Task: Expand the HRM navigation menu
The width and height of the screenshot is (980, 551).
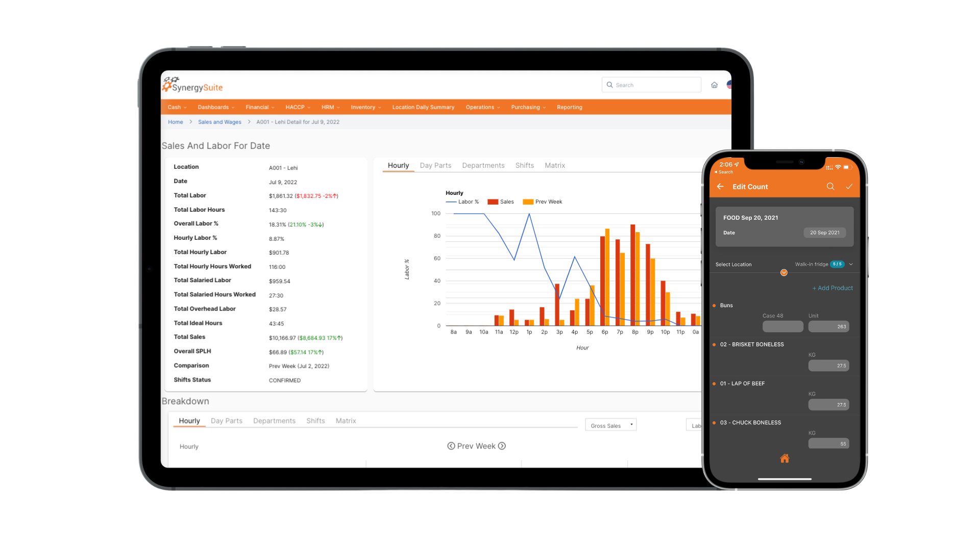Action: pos(329,107)
